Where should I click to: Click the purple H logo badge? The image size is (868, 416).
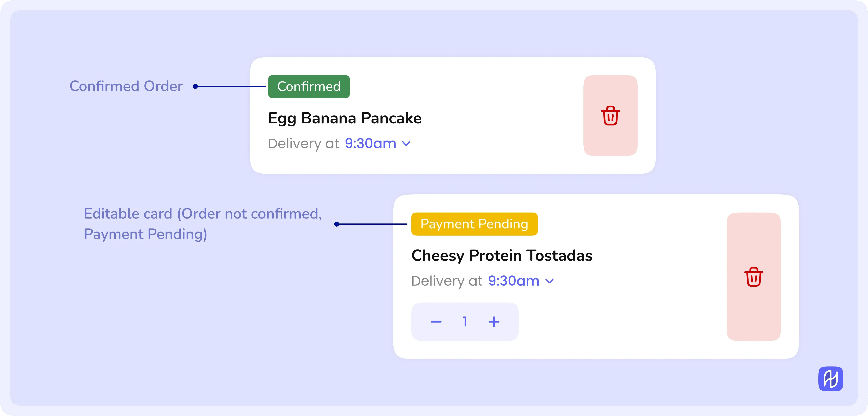[x=831, y=379]
